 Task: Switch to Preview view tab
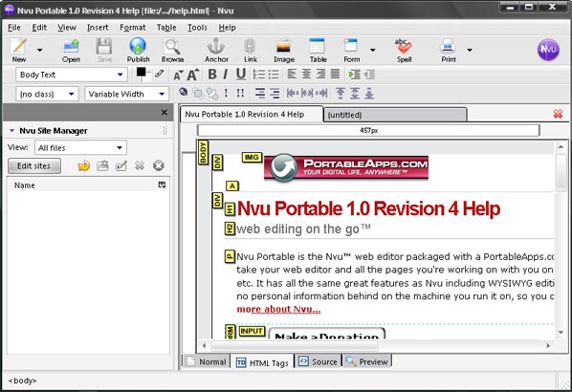point(367,361)
